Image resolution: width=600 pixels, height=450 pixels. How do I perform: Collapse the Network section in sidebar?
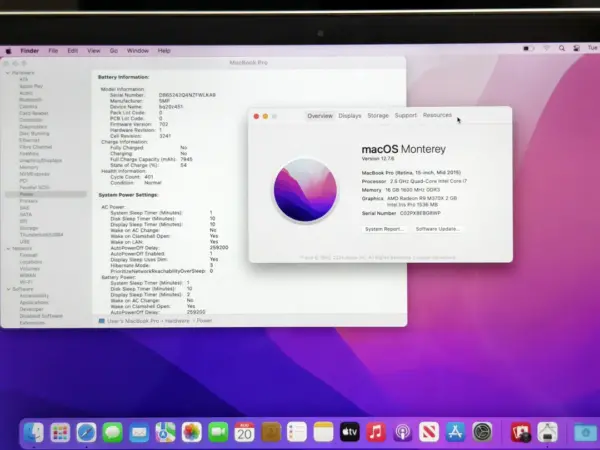[x=8, y=248]
